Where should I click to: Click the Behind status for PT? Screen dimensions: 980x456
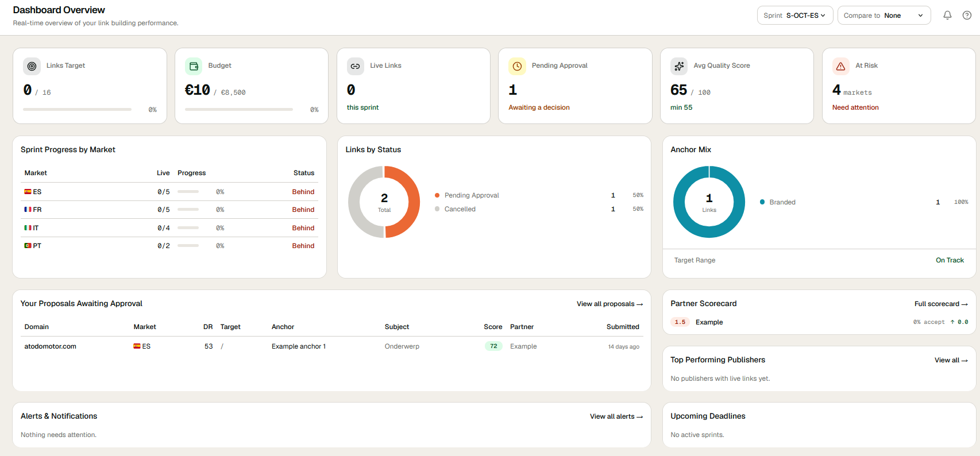pos(303,246)
